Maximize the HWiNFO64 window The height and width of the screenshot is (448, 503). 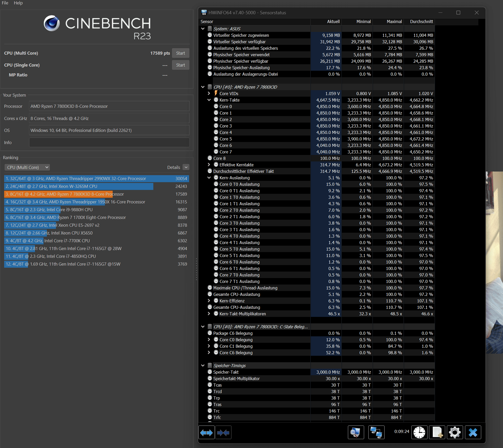click(x=458, y=12)
